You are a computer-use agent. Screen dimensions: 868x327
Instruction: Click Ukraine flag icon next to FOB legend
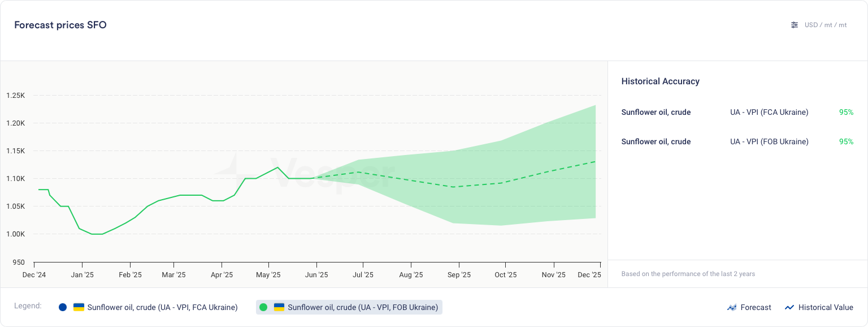[x=280, y=307]
